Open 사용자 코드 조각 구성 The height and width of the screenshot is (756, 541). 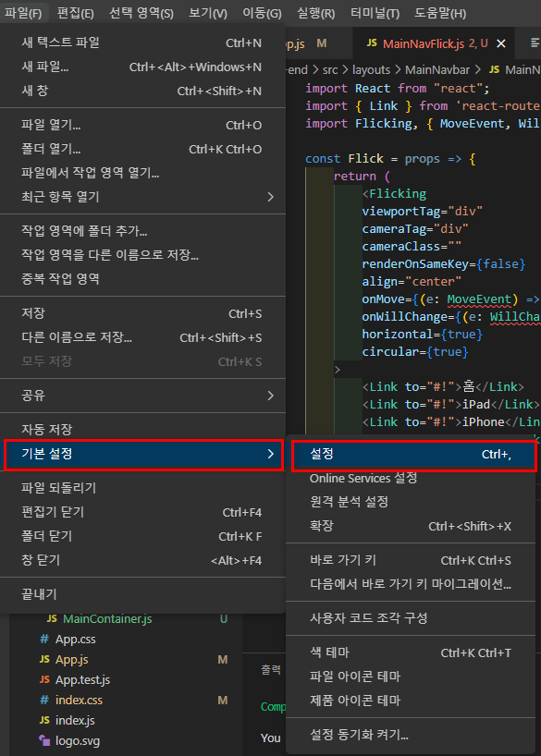pos(411,618)
